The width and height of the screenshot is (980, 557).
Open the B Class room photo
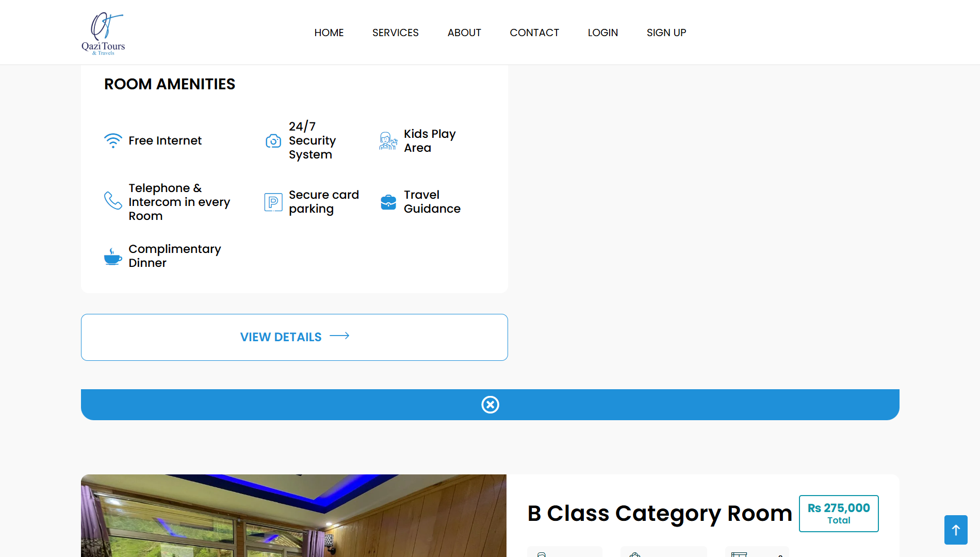[x=293, y=515]
